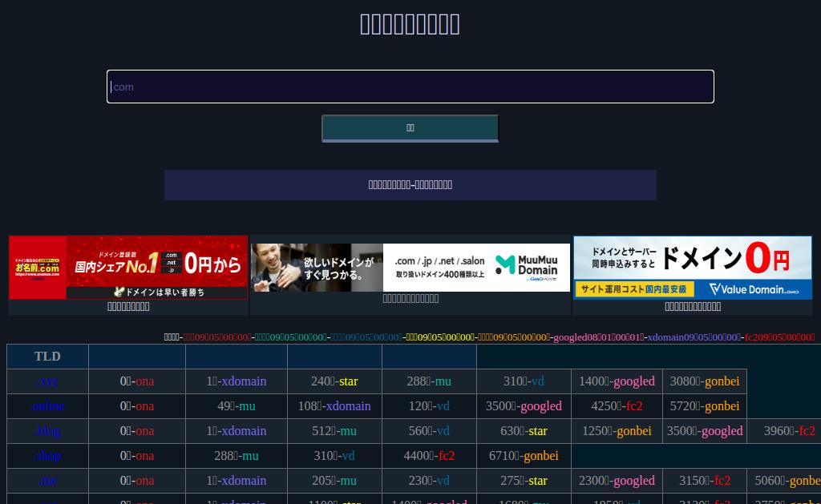The width and height of the screenshot is (821, 504).
Task: Open the Value Domain banner ad
Action: 692,268
